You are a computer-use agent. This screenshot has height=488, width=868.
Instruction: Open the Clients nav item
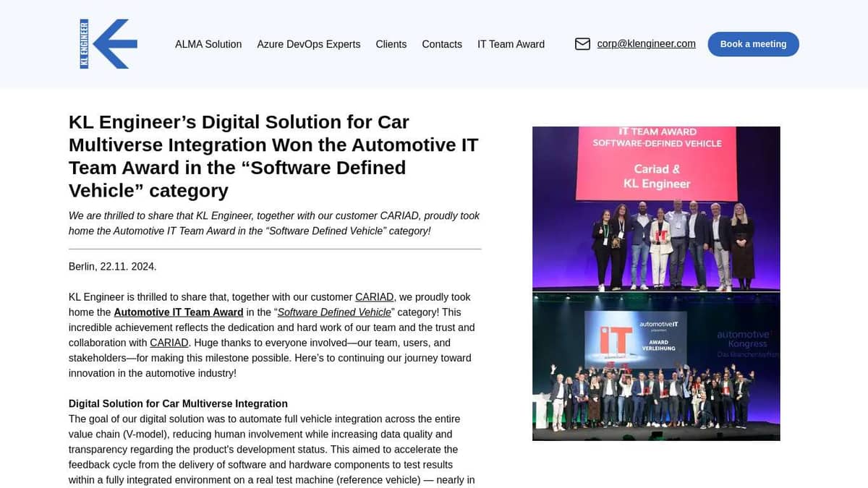[x=391, y=44]
